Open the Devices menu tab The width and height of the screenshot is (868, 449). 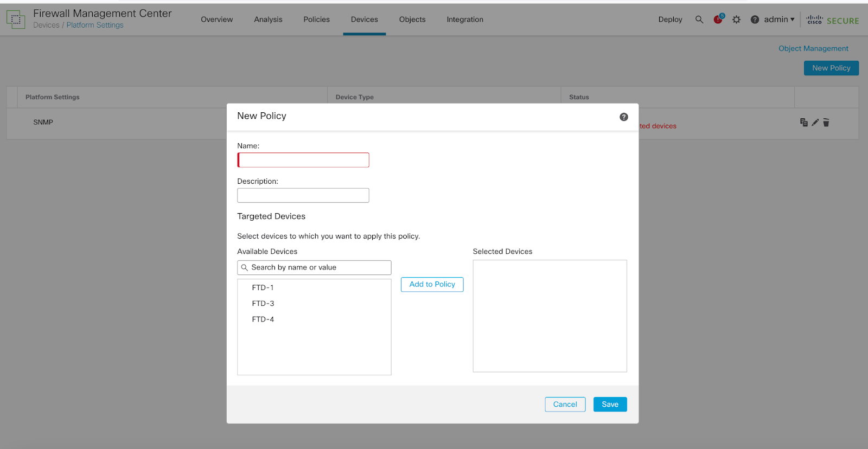click(364, 20)
